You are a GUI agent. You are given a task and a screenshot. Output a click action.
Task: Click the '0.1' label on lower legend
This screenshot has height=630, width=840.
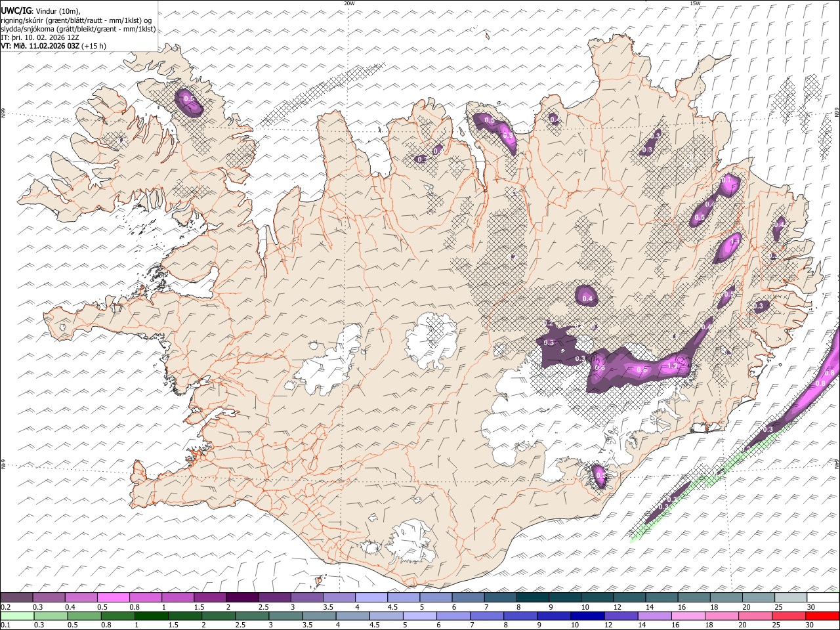(5, 625)
